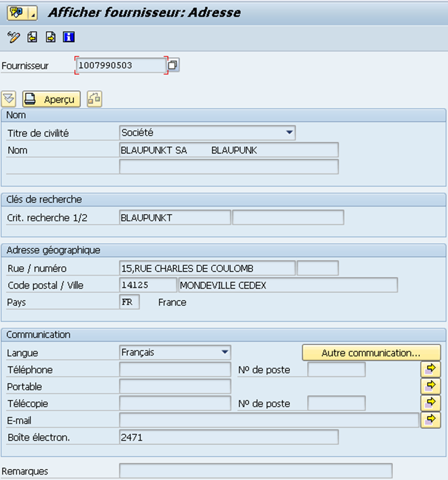This screenshot has width=448, height=480.
Task: Click the Aperçu print preview button
Action: (51, 99)
